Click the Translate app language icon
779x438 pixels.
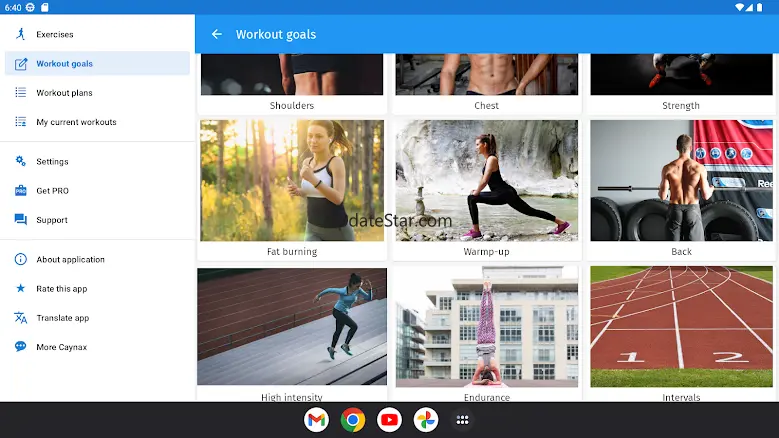[x=20, y=318]
